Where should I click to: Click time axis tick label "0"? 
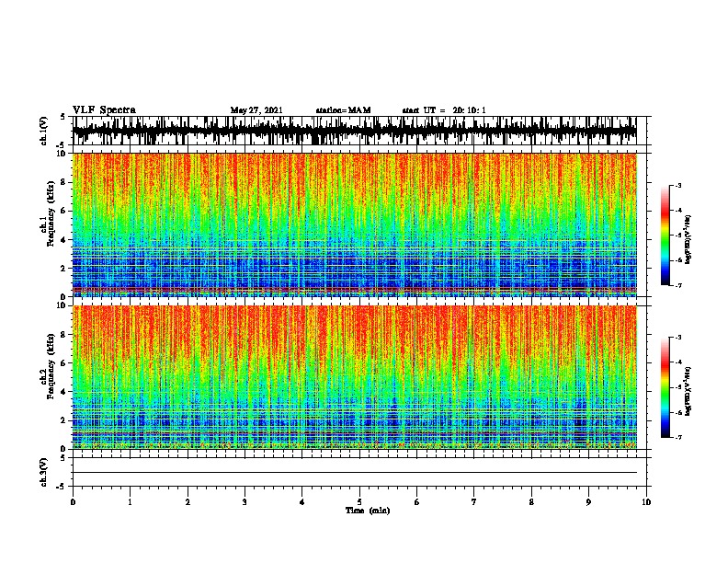point(73,502)
